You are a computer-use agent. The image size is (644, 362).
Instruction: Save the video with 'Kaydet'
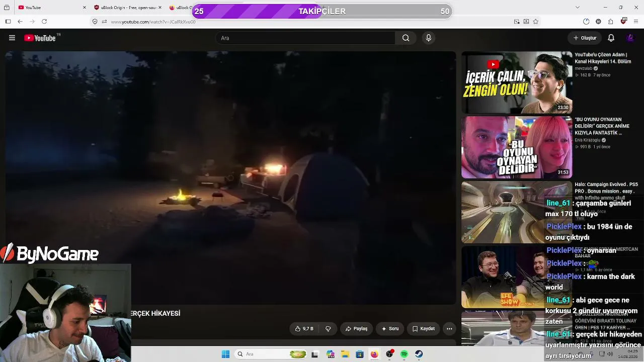[x=423, y=329]
